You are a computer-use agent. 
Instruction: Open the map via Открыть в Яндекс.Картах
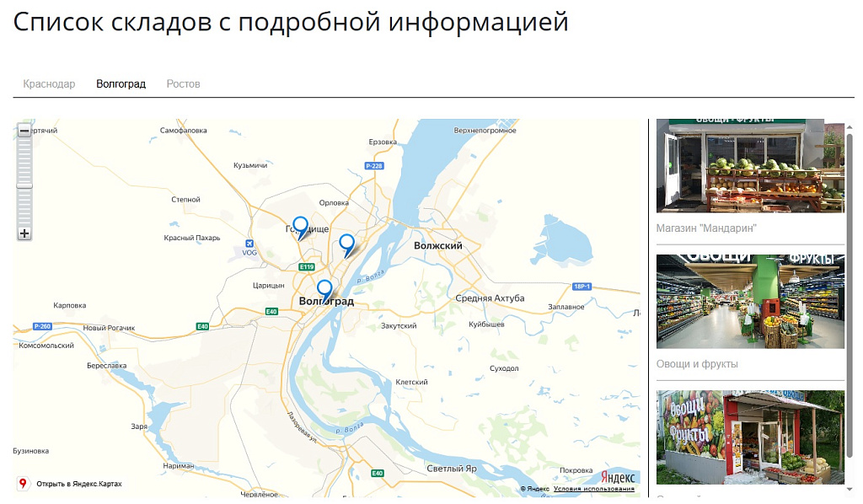[x=78, y=484]
